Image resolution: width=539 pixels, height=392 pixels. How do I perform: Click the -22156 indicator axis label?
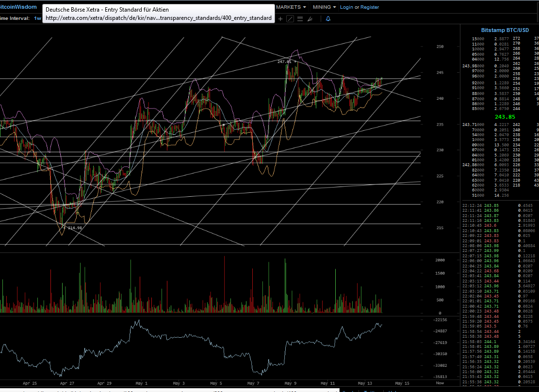click(x=441, y=320)
